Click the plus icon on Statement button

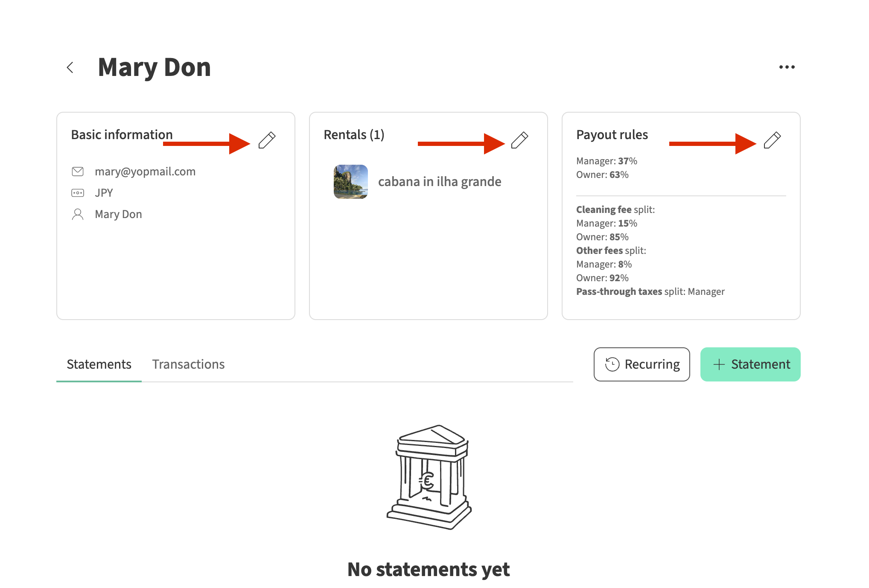[x=719, y=364]
